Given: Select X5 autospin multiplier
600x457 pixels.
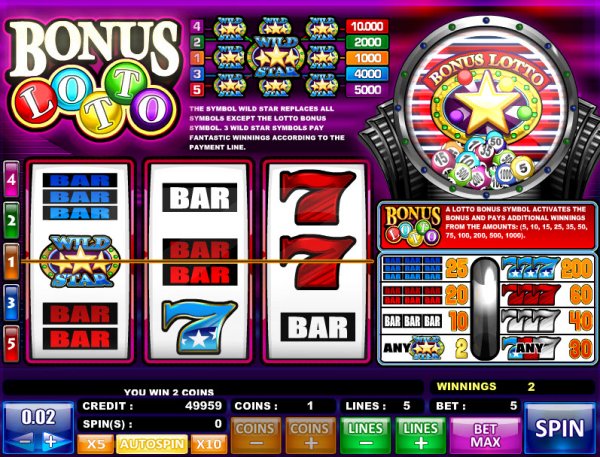Looking at the screenshot, I should click(96, 444).
